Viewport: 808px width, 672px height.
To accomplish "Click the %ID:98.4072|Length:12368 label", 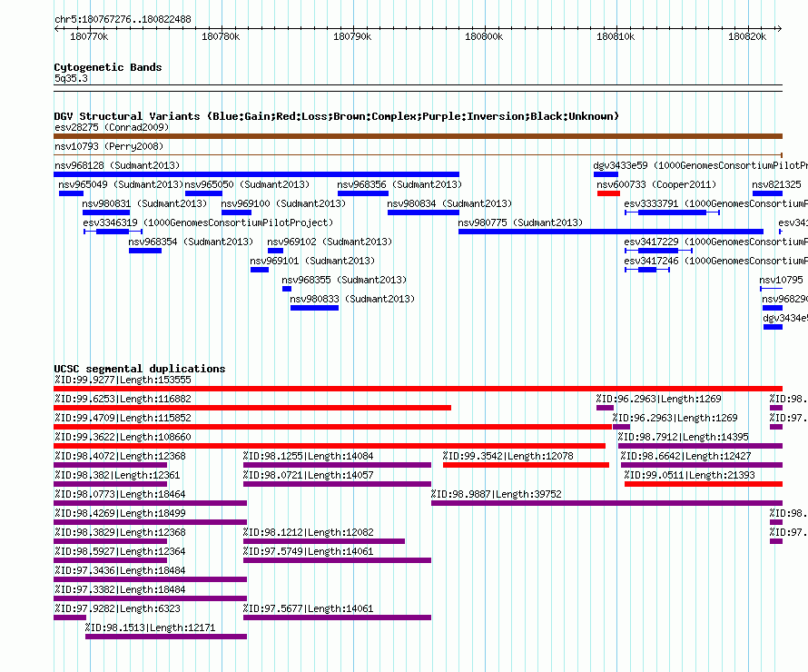I will click(120, 456).
